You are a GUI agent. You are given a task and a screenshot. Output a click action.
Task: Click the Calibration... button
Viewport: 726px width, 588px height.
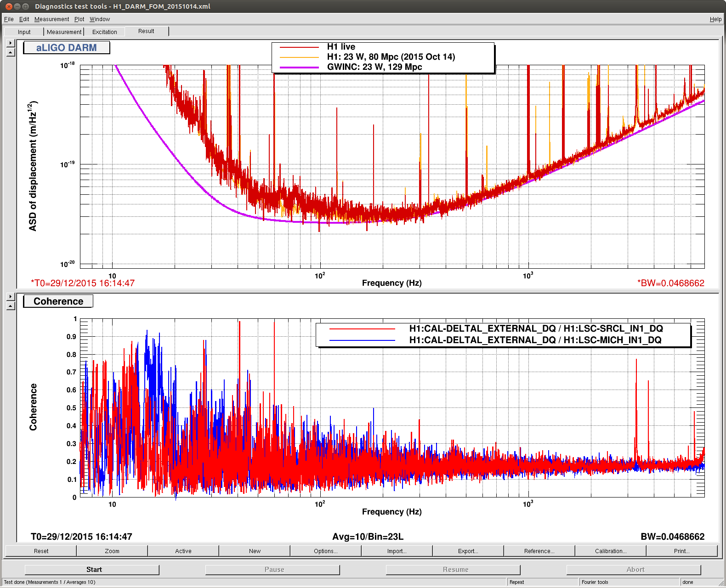coord(610,551)
